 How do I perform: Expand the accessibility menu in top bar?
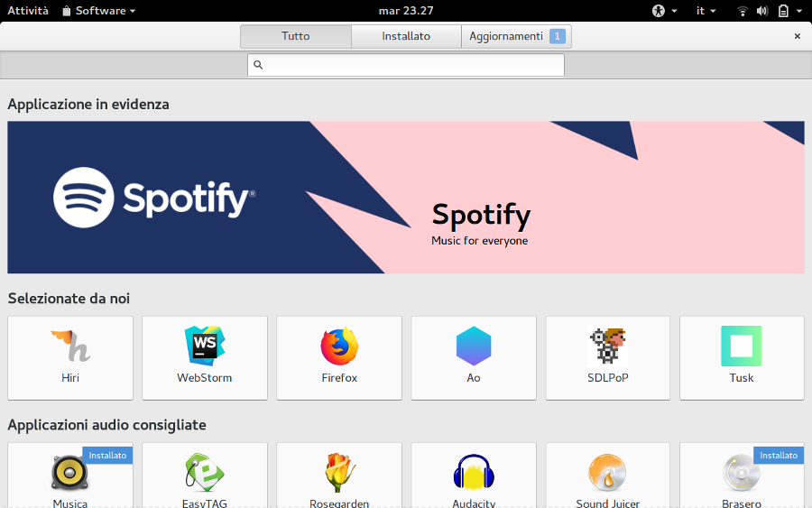point(664,11)
